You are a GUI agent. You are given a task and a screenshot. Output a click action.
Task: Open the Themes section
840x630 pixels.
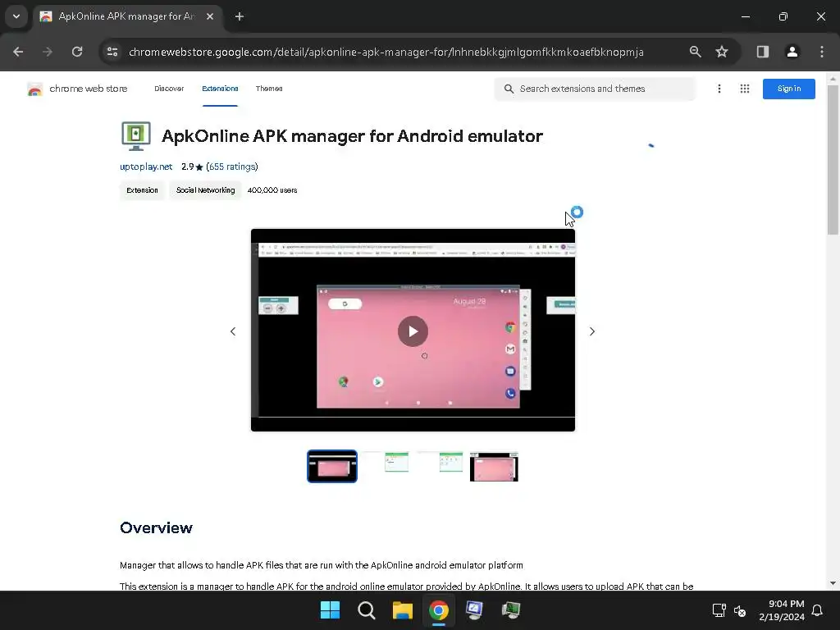pos(269,89)
